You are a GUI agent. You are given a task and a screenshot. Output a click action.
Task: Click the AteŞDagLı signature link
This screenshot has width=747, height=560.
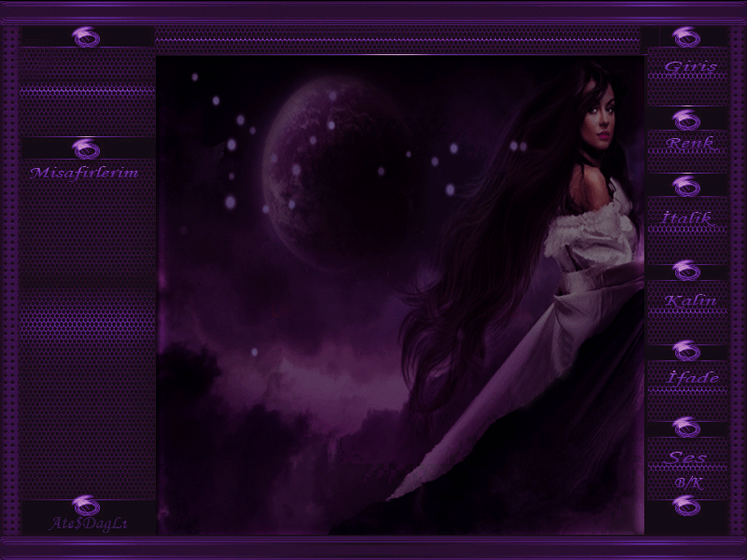[88, 524]
